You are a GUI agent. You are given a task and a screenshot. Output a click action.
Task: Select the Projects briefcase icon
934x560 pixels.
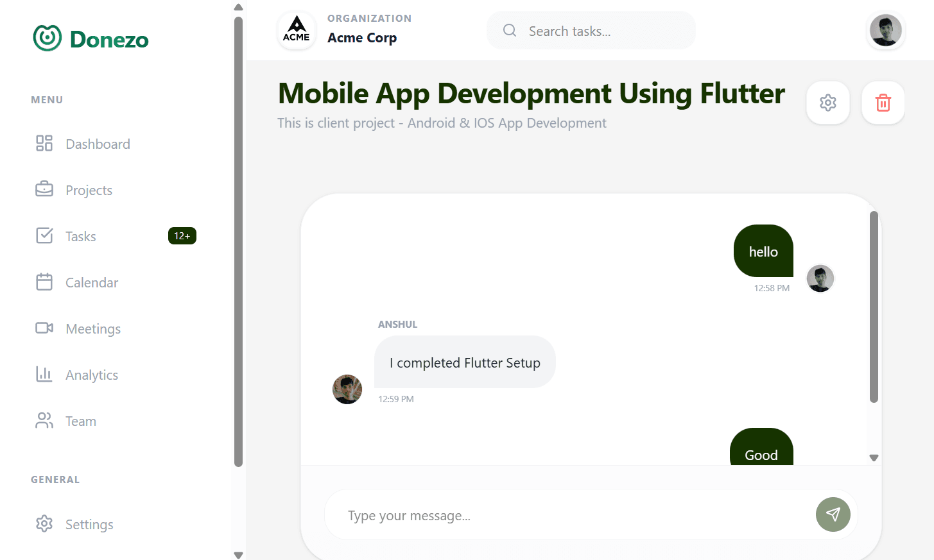(44, 189)
